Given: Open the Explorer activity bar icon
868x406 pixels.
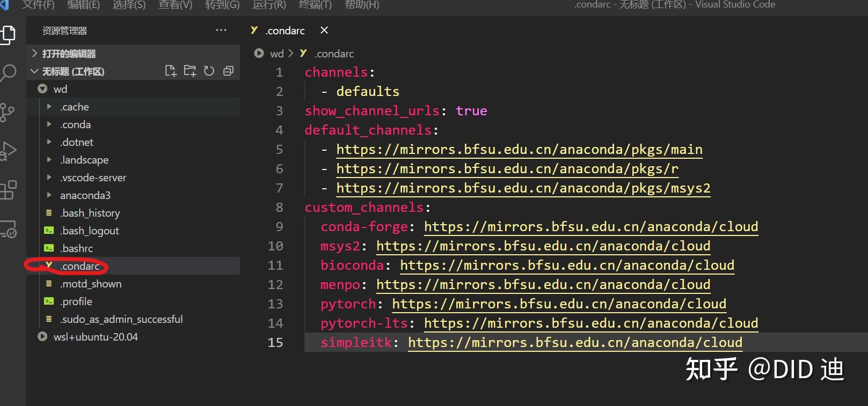Looking at the screenshot, I should click(x=8, y=34).
